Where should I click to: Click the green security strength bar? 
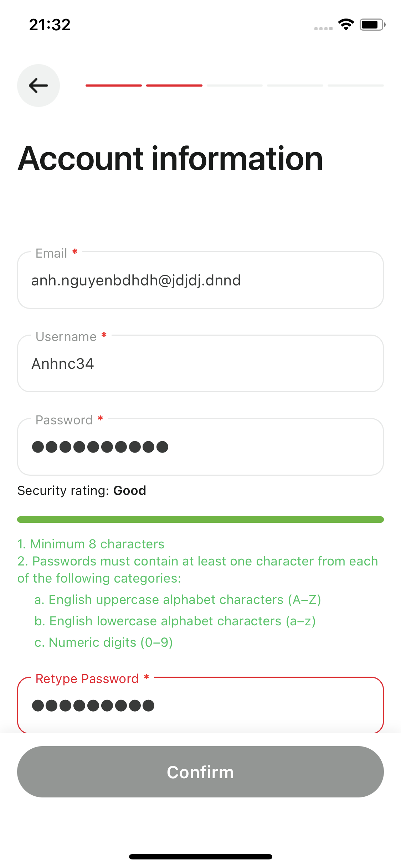[x=200, y=520]
